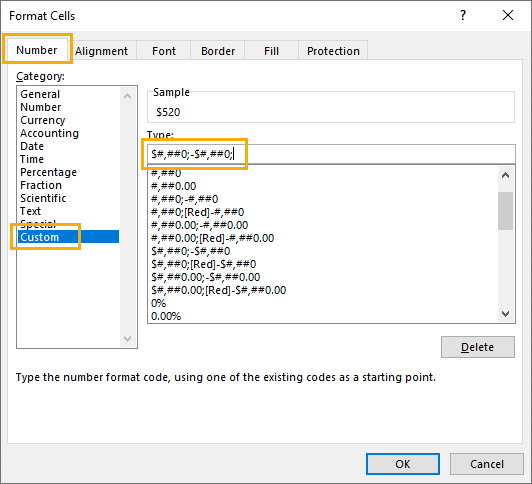The height and width of the screenshot is (484, 532).
Task: Open the Fill tab
Action: [271, 51]
